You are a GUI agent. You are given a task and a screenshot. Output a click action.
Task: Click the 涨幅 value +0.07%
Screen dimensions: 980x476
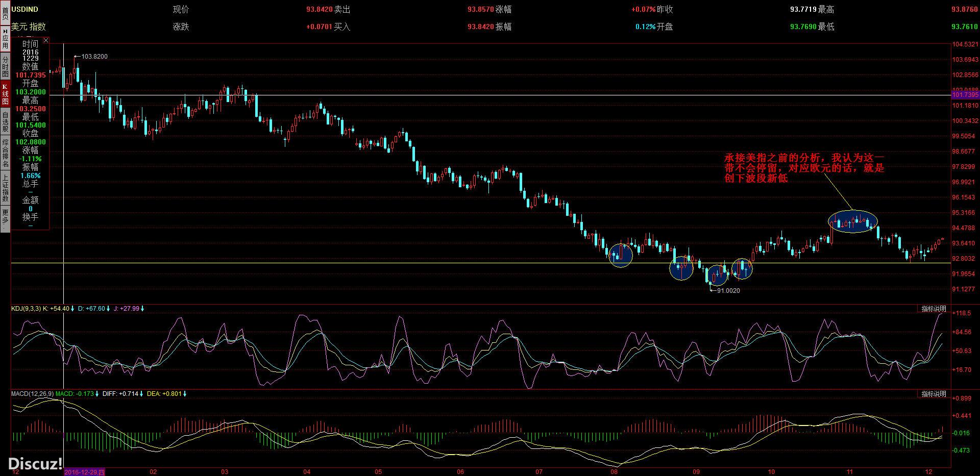[643, 9]
